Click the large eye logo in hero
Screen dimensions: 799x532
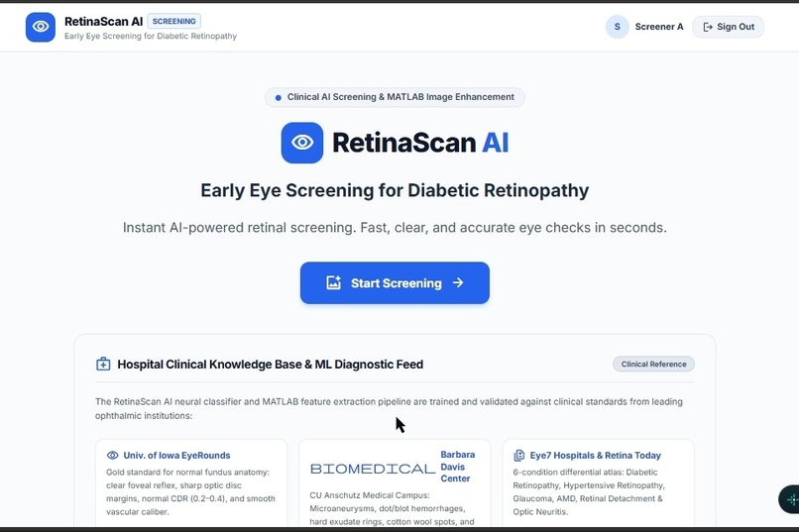(302, 143)
